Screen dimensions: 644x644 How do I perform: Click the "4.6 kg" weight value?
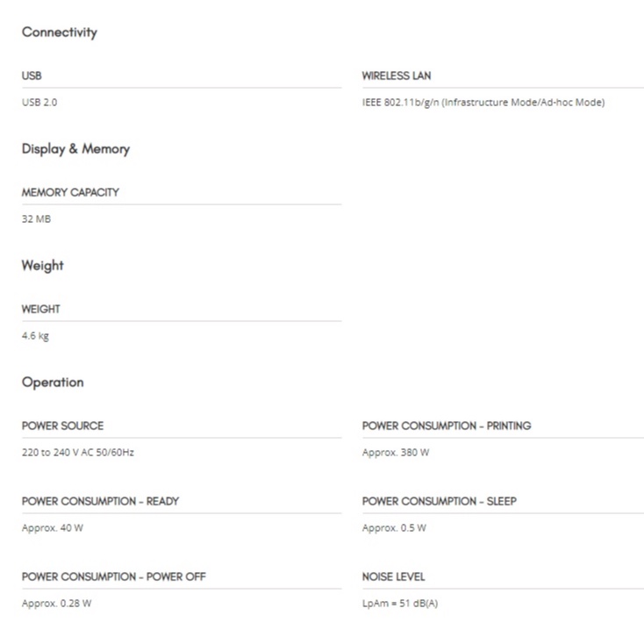point(35,335)
